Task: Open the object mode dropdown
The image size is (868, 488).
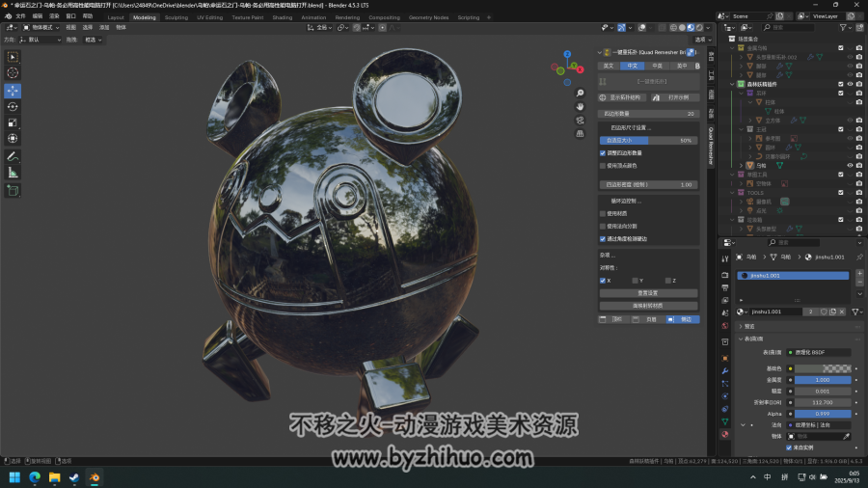Action: point(41,27)
